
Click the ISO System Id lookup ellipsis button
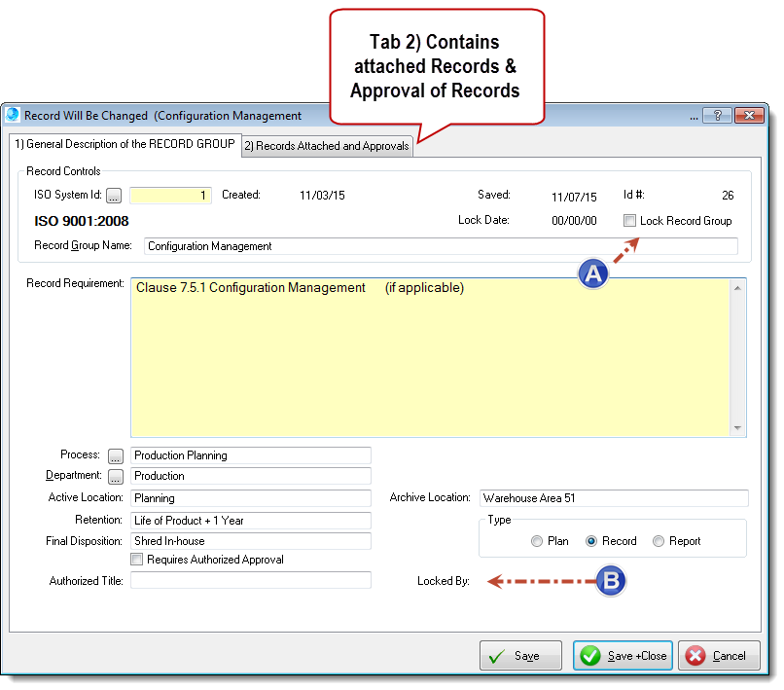114,196
